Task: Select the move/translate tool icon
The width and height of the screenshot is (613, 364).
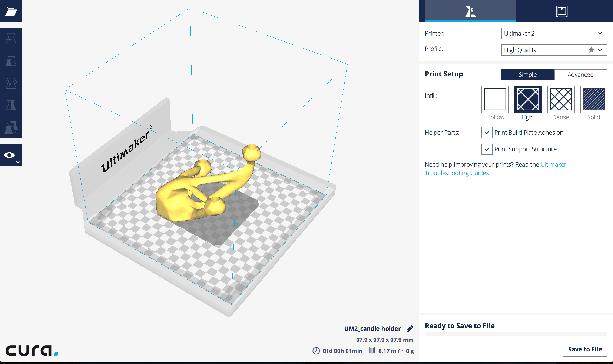Action: tap(11, 39)
